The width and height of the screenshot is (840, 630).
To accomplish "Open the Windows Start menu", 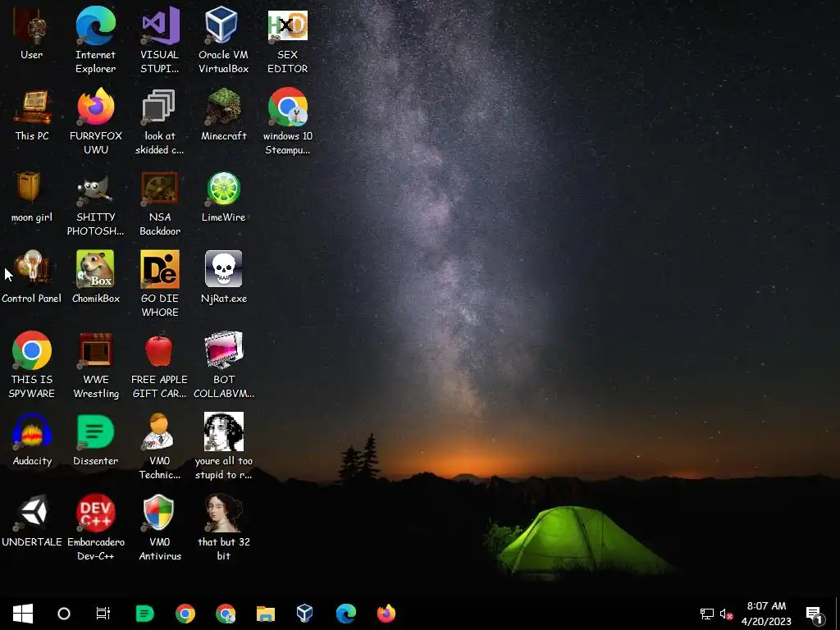I will pyautogui.click(x=22, y=614).
